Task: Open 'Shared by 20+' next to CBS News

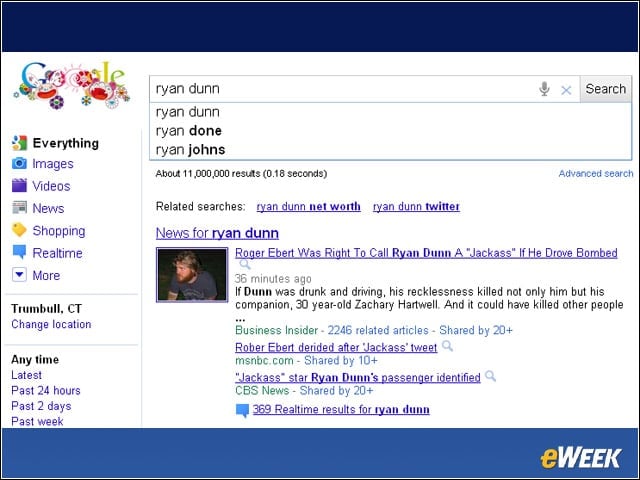Action: [336, 391]
